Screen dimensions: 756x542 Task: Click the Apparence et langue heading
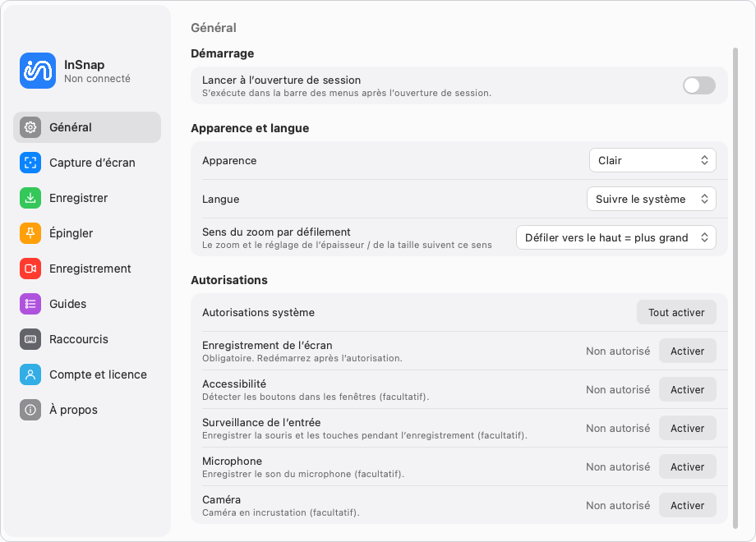250,128
